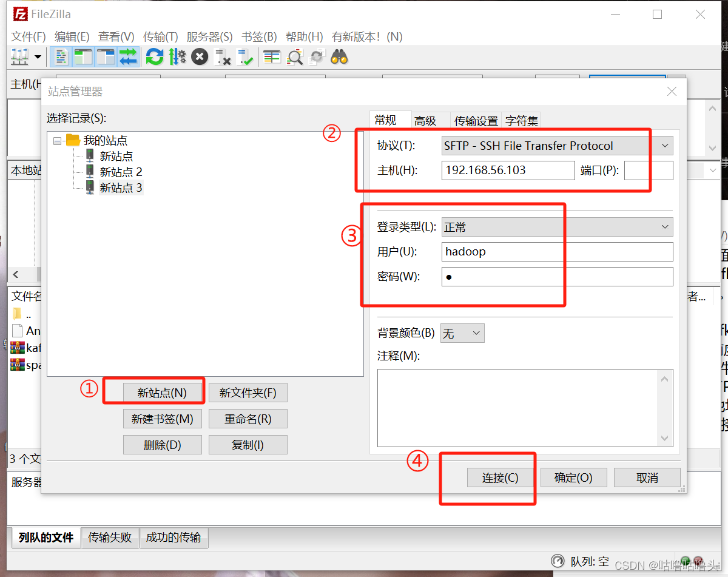728x577 pixels.
Task: Click the 端口 port input field
Action: pyautogui.click(x=649, y=170)
